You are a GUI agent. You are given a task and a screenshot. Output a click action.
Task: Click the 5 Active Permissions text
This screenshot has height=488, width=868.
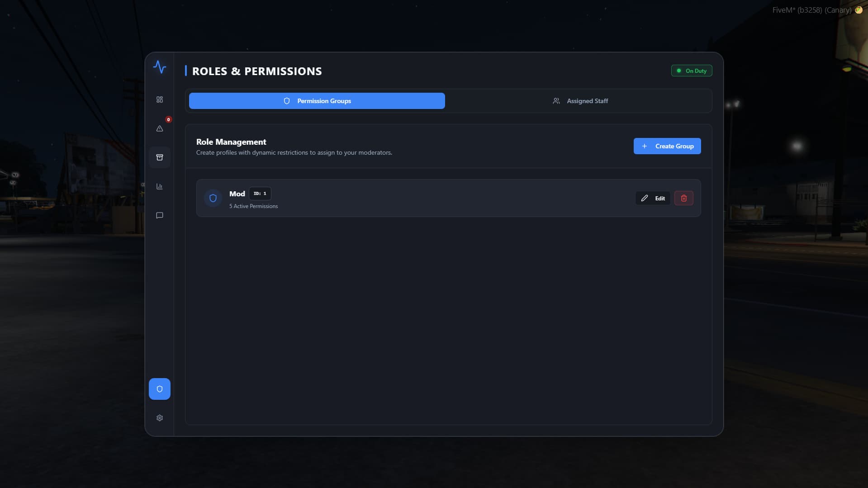pos(254,206)
